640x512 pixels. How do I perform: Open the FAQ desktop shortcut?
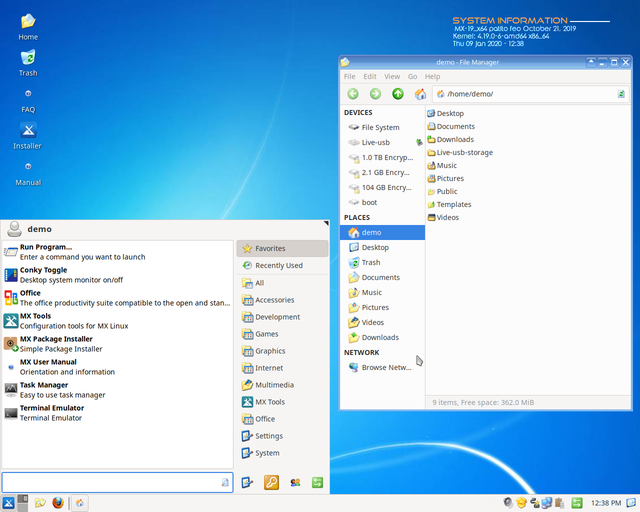tap(28, 100)
